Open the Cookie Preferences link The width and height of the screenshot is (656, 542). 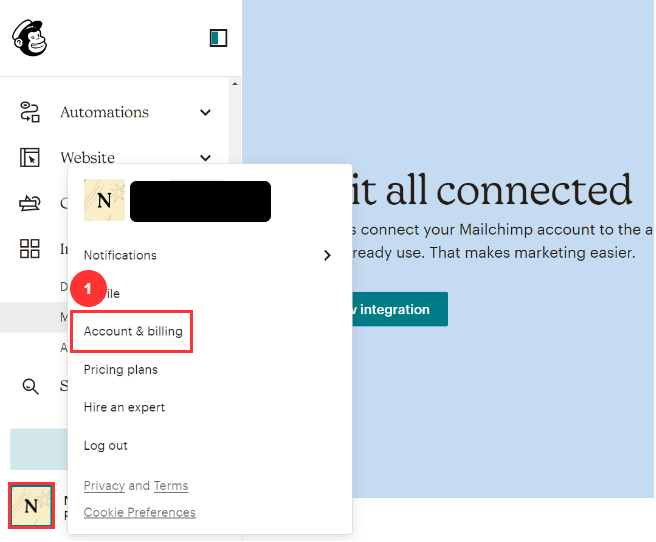(140, 512)
